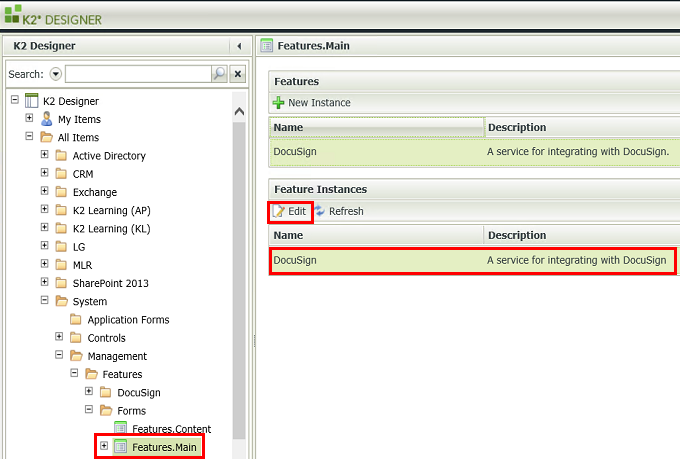Expand the CRM folder
The height and width of the screenshot is (459, 680).
tap(44, 173)
